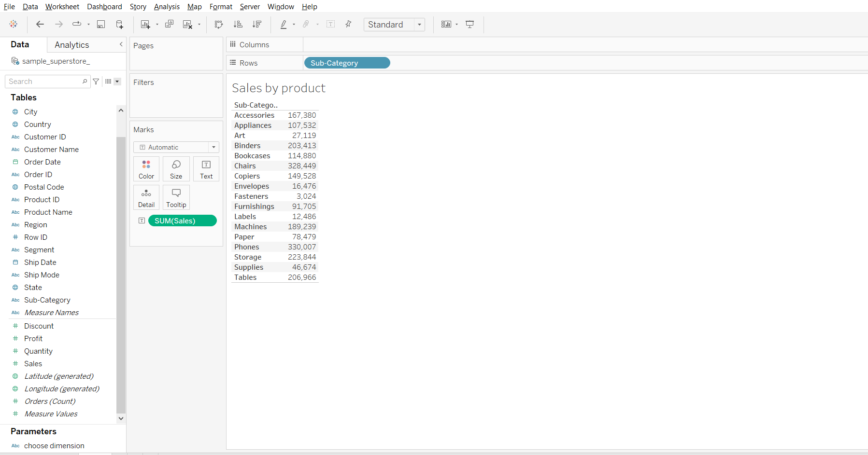Image resolution: width=868 pixels, height=455 pixels.
Task: Click the Size button in Marks card
Action: pyautogui.click(x=176, y=169)
